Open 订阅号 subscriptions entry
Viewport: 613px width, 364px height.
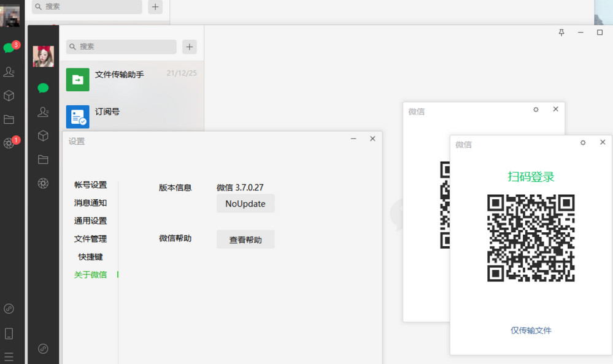131,116
